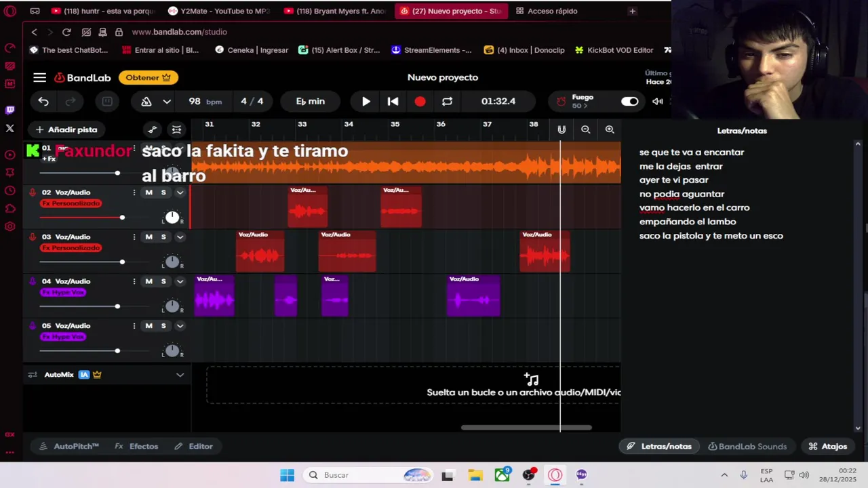The image size is (868, 488).
Task: Open the Efectos tab
Action: (x=136, y=446)
